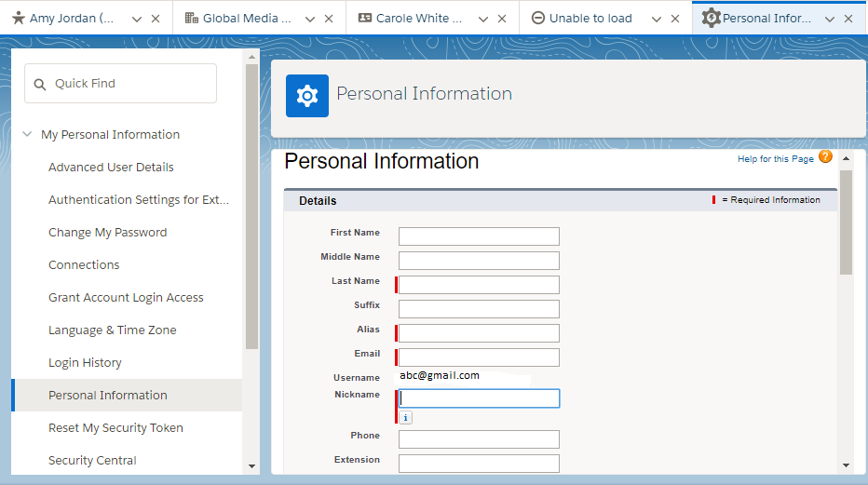This screenshot has width=868, height=485.
Task: Click the blue gear Personal Information header icon
Action: [x=307, y=96]
